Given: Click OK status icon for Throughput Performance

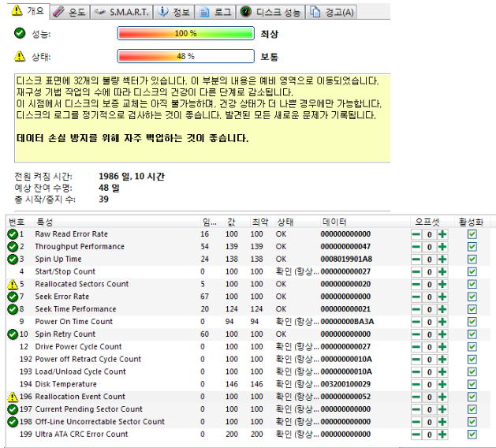Looking at the screenshot, I should 13,246.
